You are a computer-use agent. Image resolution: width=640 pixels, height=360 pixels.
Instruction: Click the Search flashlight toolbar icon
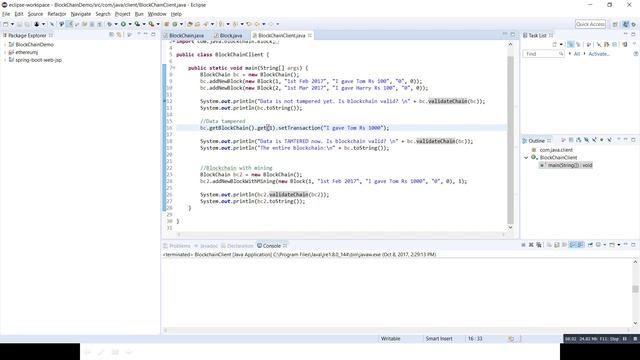click(205, 24)
